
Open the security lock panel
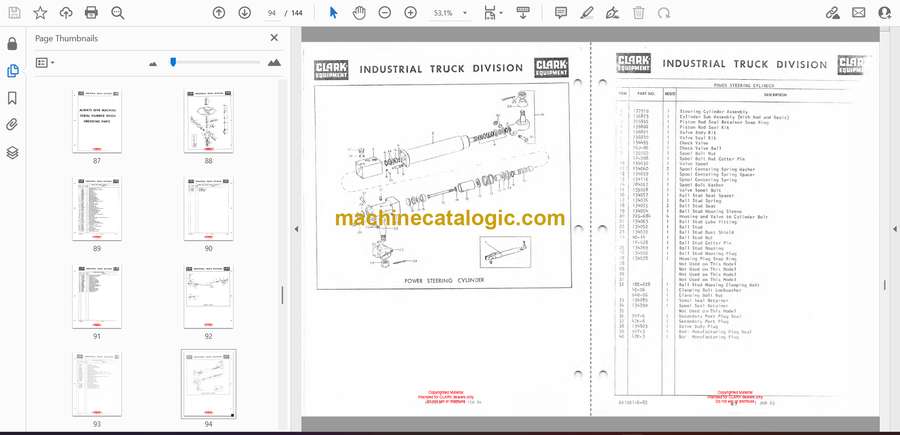pos(13,44)
